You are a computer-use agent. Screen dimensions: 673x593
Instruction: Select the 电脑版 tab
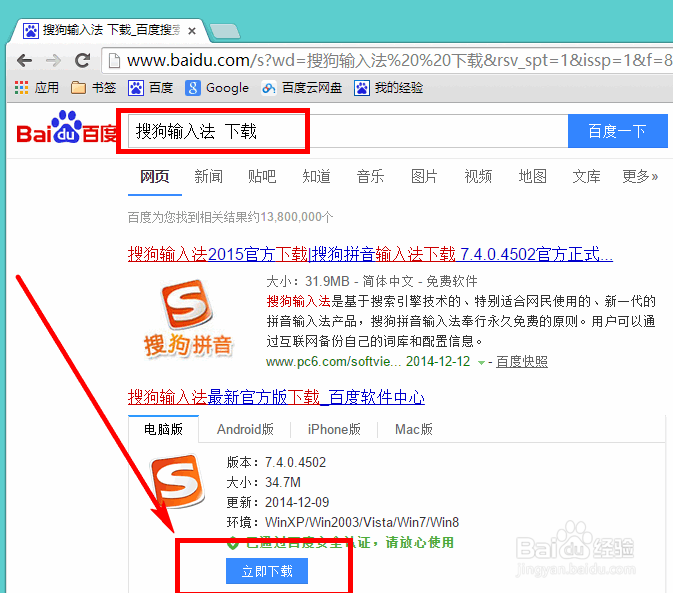click(x=164, y=429)
